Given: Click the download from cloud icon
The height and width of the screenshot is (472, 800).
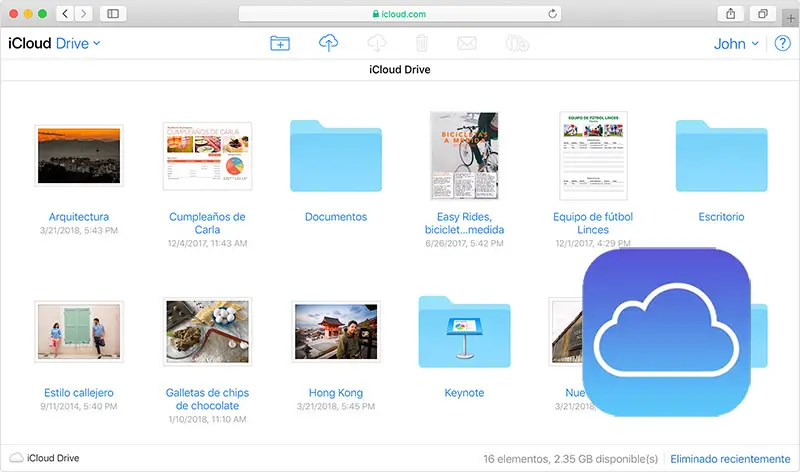Looking at the screenshot, I should tap(377, 43).
